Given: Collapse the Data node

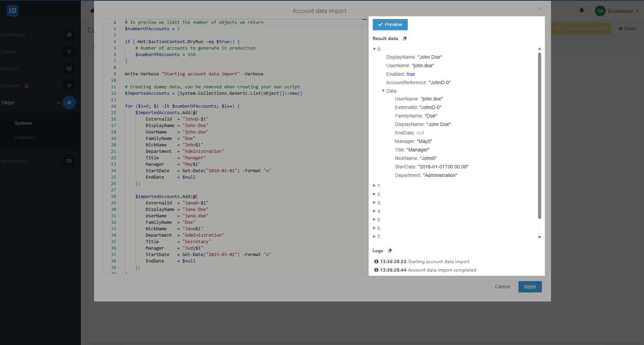Looking at the screenshot, I should [383, 91].
